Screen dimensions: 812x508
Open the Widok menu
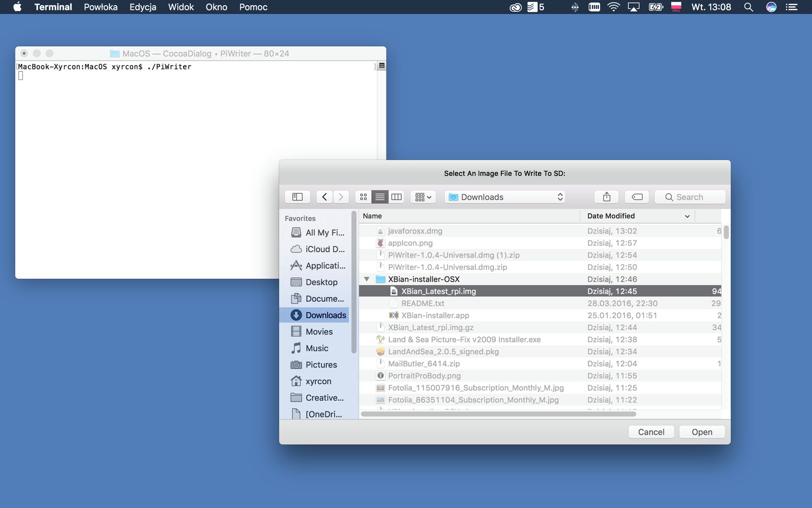coord(181,7)
